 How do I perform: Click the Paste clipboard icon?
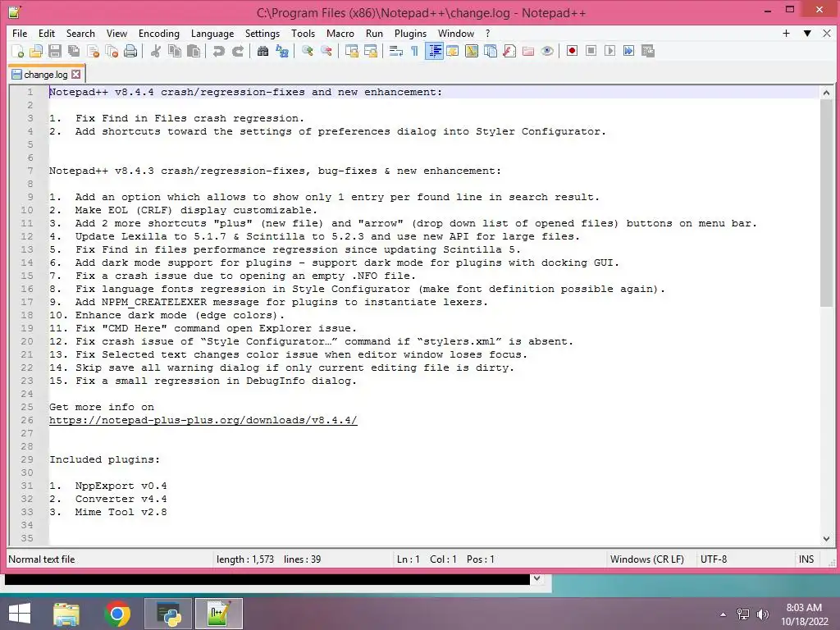pos(194,51)
